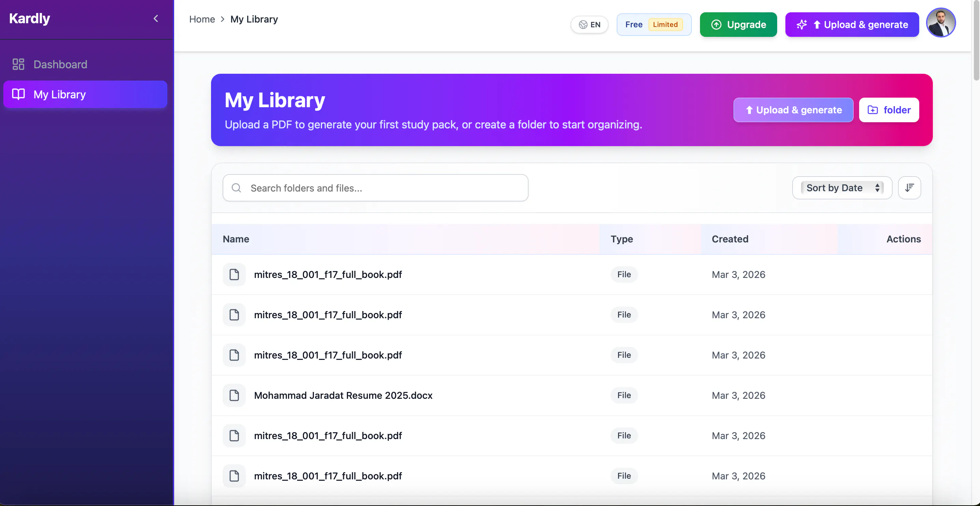Click the file icon of the third row

click(x=234, y=355)
